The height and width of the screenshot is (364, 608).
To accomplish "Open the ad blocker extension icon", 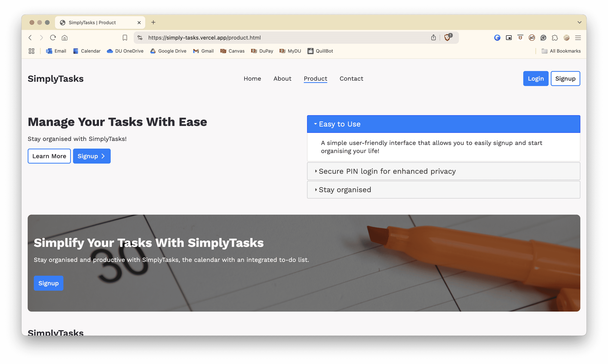I will (532, 37).
